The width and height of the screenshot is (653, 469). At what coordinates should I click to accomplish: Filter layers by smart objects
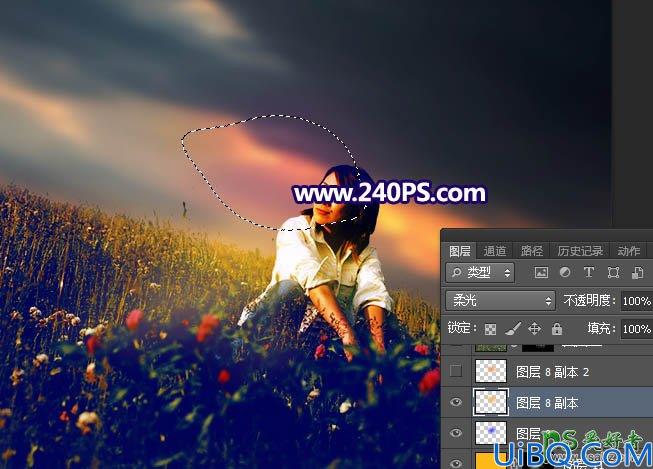[x=637, y=272]
